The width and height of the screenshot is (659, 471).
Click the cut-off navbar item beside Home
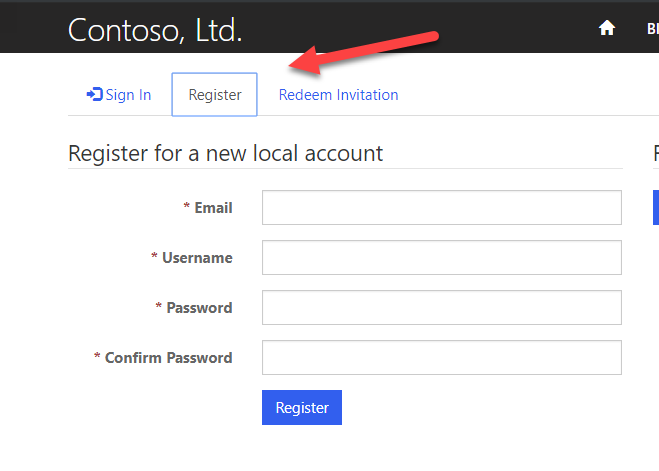point(652,29)
